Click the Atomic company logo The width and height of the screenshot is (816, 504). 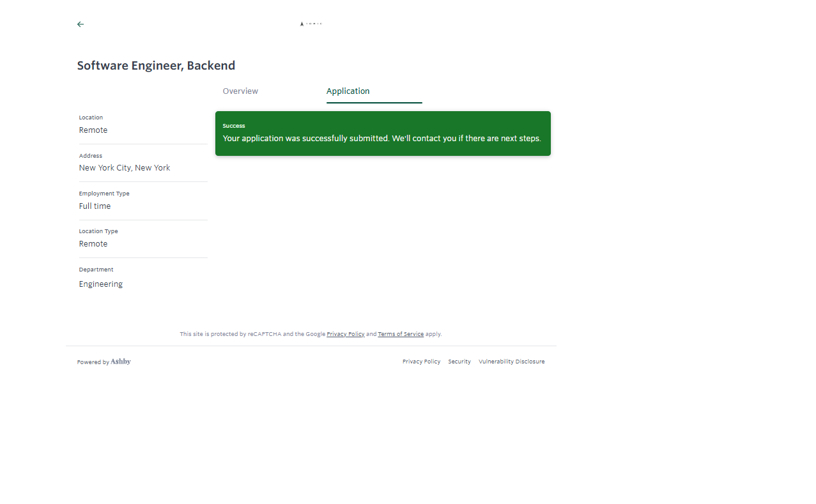(x=311, y=24)
